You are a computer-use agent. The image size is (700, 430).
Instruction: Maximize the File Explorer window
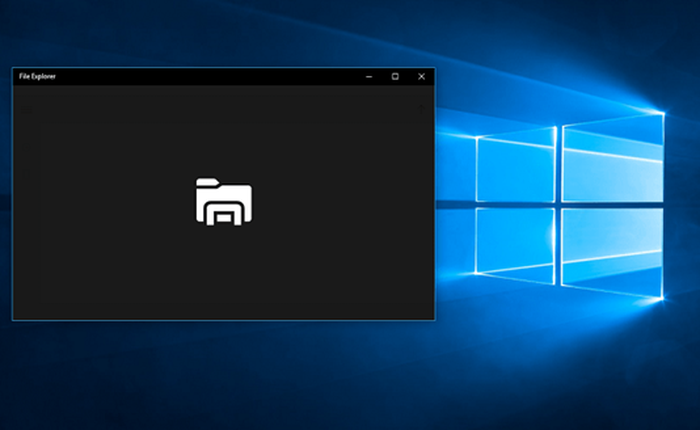[x=395, y=77]
